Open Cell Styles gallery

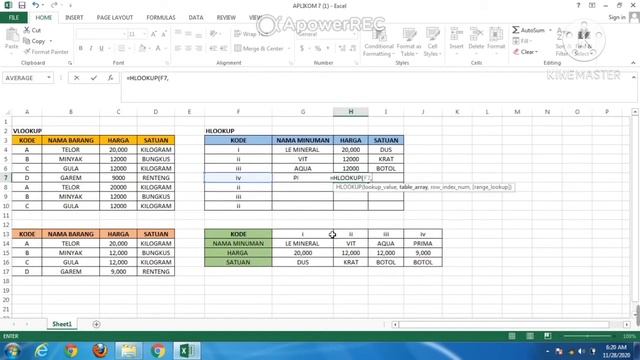click(x=432, y=42)
